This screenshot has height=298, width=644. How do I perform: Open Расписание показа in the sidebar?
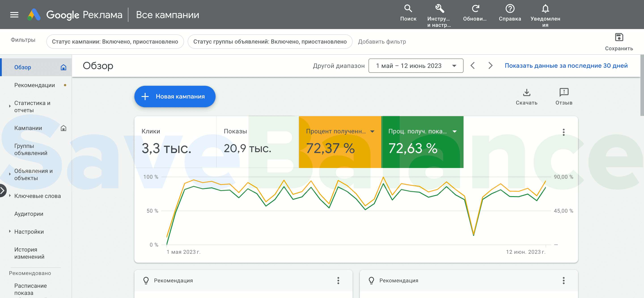pyautogui.click(x=30, y=289)
